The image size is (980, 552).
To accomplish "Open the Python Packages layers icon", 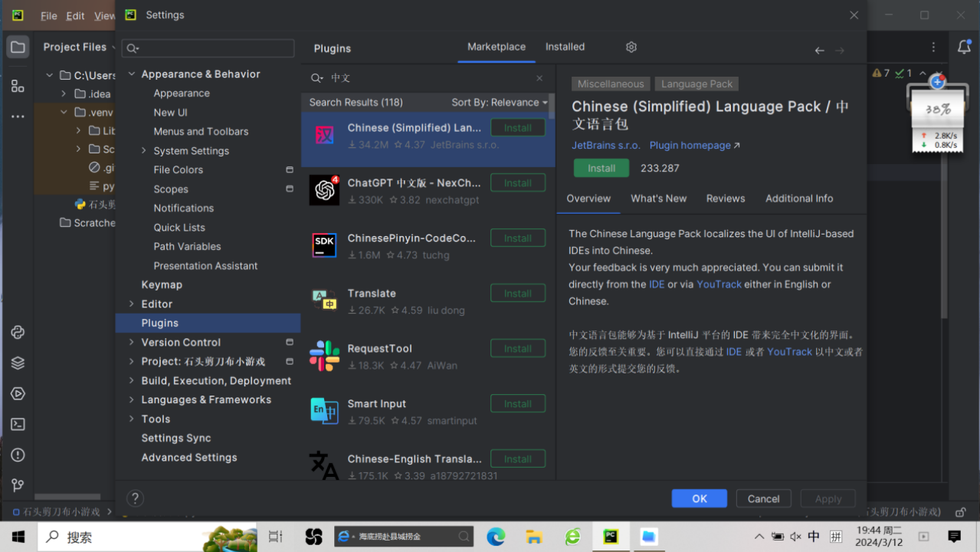I will (x=18, y=363).
